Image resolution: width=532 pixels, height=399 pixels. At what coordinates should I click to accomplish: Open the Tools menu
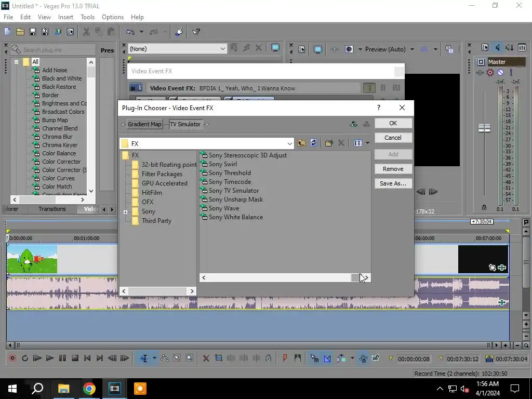pyautogui.click(x=87, y=17)
